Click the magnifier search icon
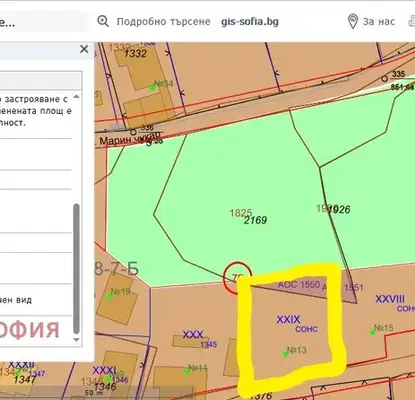The image size is (415, 400). 103,21
